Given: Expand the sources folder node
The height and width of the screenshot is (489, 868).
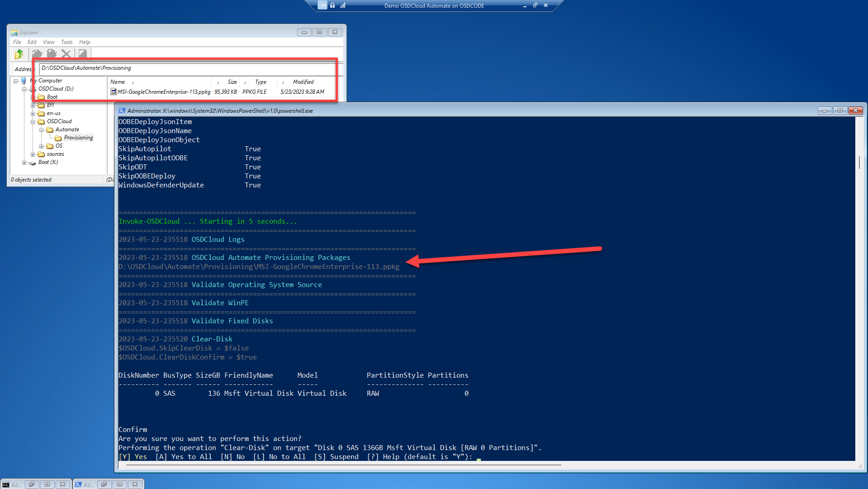Looking at the screenshot, I should (x=33, y=154).
